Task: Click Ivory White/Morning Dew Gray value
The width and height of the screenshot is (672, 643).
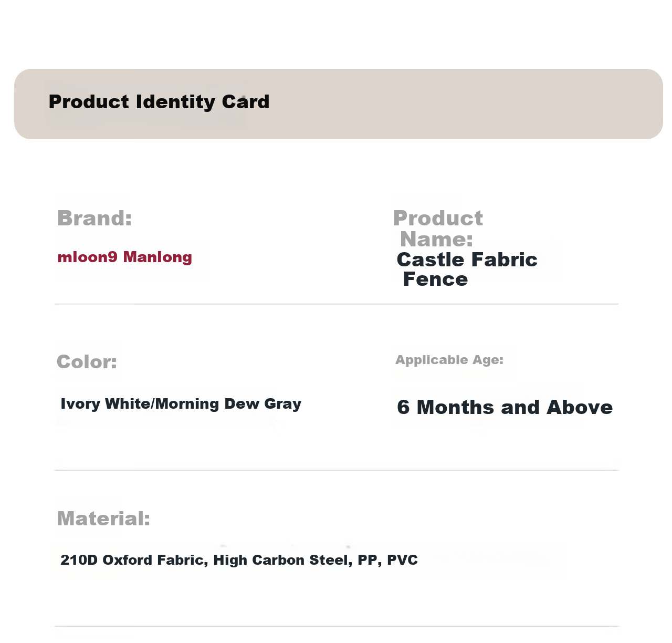Action: (181, 403)
